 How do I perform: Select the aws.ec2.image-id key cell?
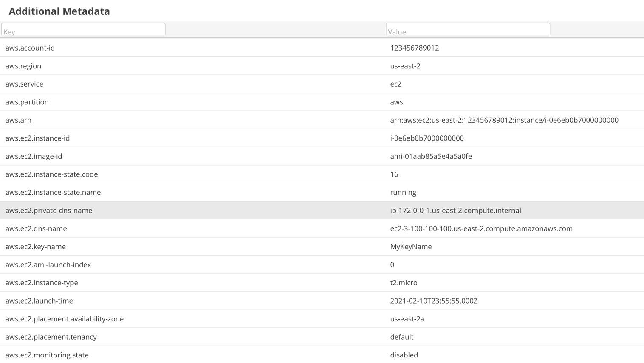coord(34,156)
